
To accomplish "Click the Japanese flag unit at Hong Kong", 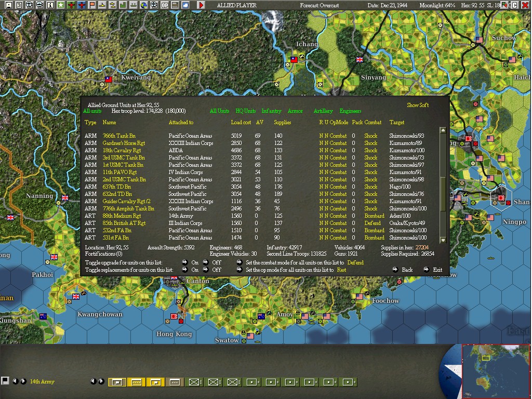I will (174, 316).
